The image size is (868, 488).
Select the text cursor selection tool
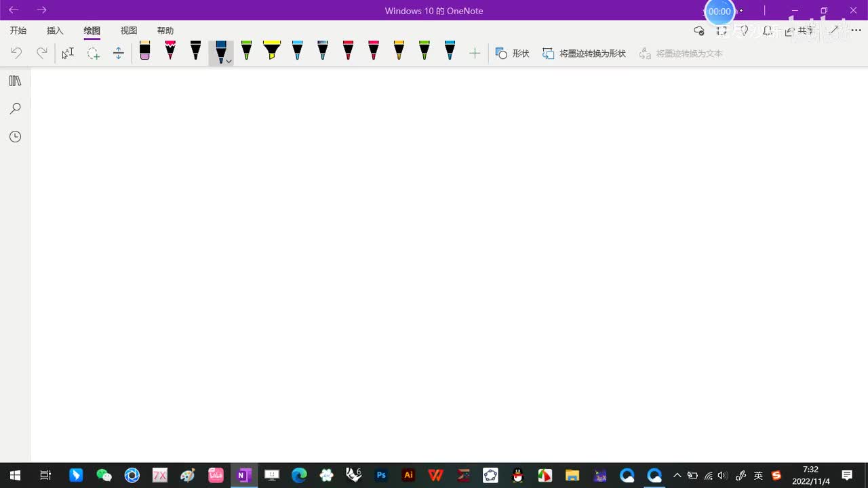(x=68, y=53)
